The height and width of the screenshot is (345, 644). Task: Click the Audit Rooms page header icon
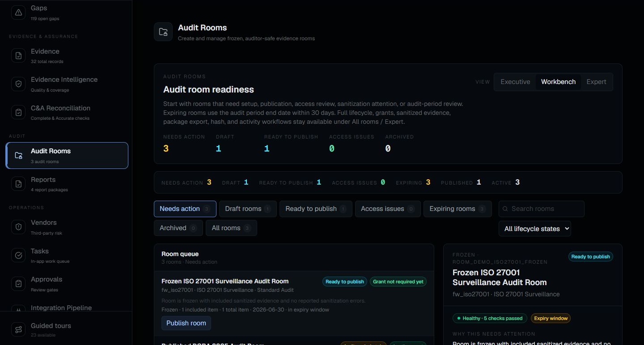pyautogui.click(x=163, y=32)
